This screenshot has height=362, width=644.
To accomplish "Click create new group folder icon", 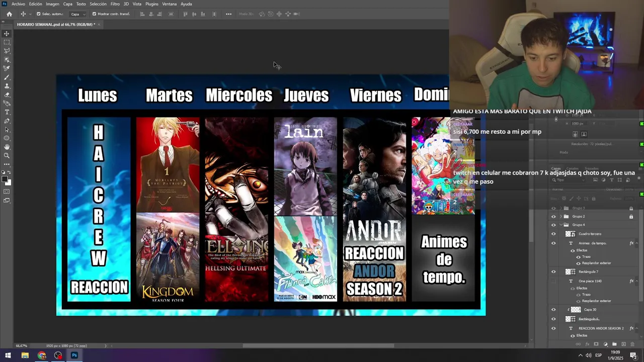I will (x=614, y=344).
